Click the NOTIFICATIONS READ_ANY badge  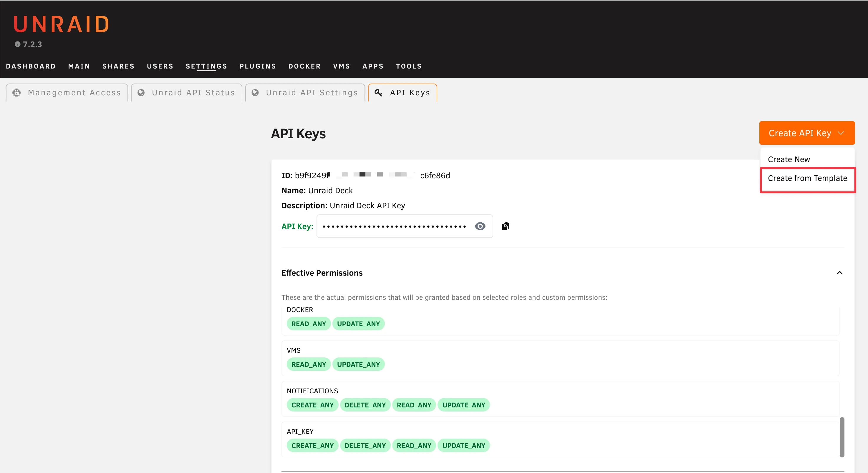point(414,405)
